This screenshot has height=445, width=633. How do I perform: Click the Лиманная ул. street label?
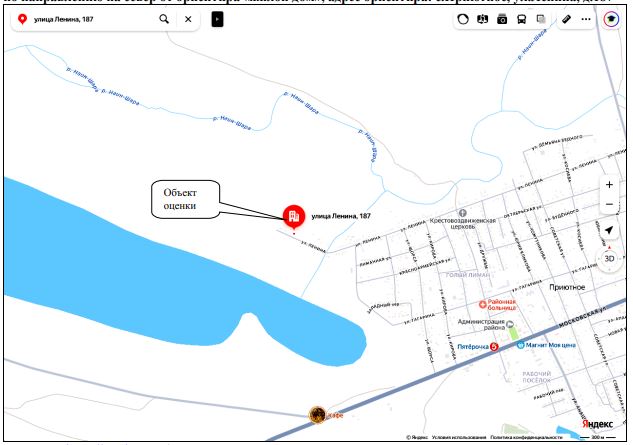375,262
